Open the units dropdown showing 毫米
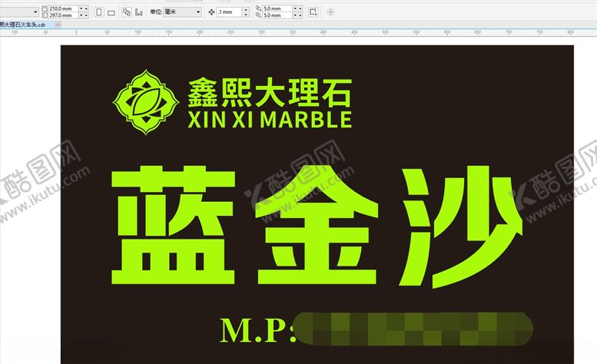This screenshot has width=597, height=364. tap(182, 12)
